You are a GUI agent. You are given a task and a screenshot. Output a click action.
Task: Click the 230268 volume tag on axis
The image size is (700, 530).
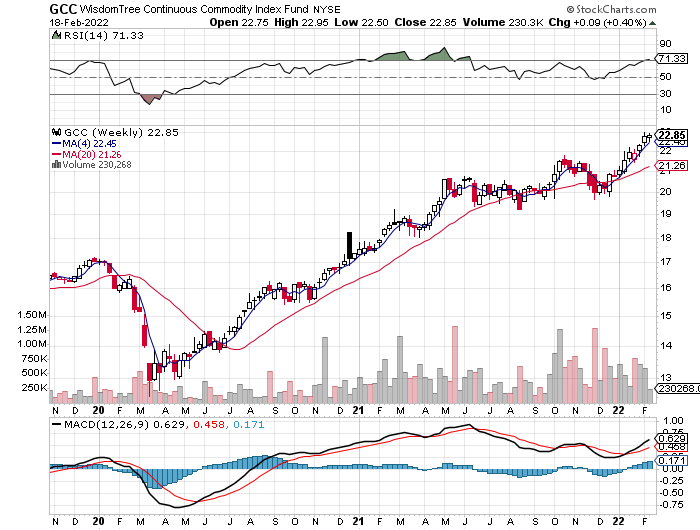pyautogui.click(x=677, y=388)
